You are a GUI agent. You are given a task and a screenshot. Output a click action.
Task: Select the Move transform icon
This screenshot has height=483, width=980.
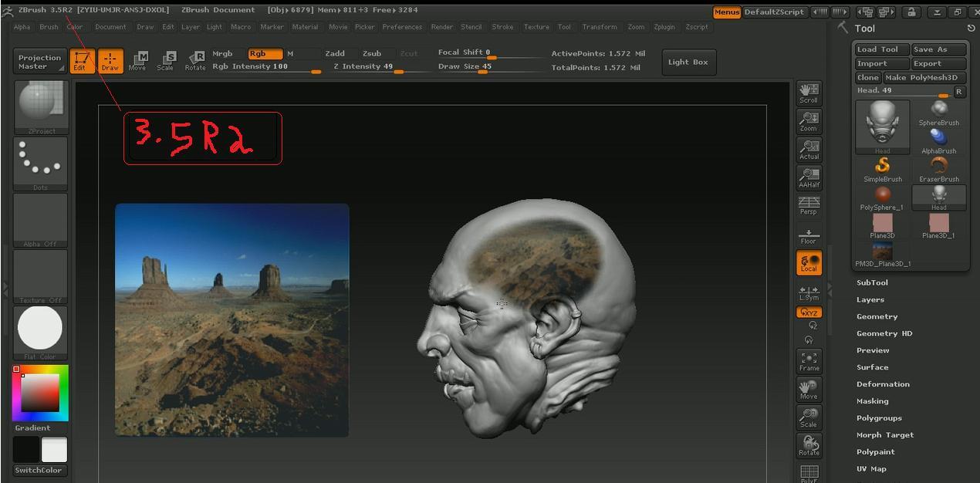137,61
